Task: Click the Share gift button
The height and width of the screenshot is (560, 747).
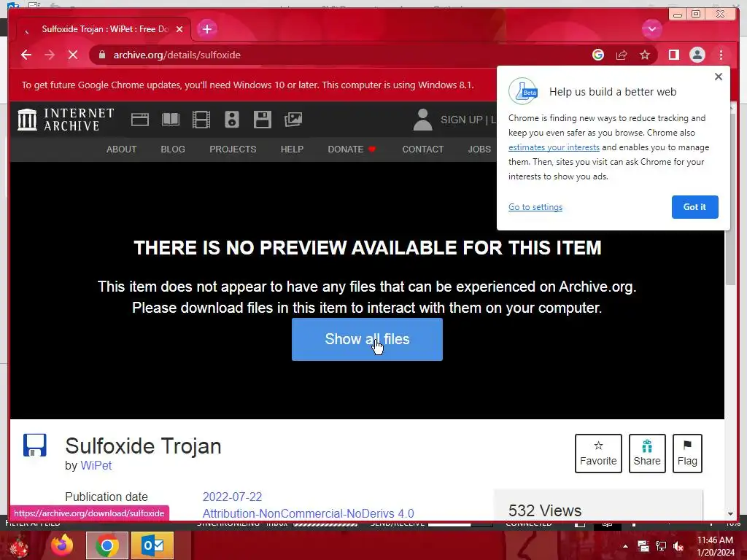Action: [x=647, y=454]
